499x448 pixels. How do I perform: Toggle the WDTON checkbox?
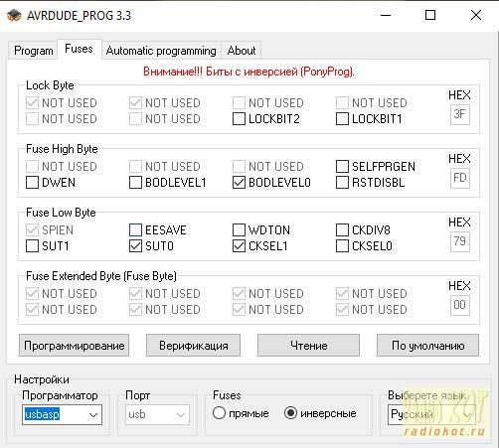click(x=239, y=230)
